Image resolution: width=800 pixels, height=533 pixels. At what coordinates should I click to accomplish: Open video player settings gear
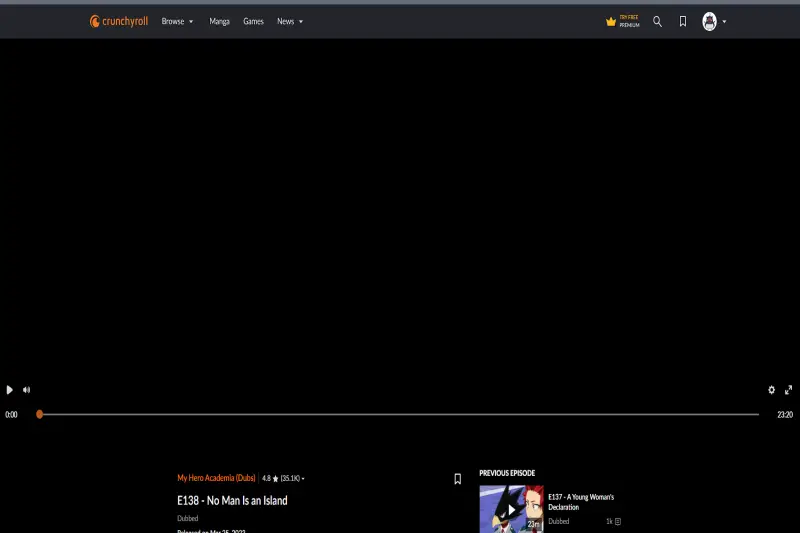coord(771,390)
